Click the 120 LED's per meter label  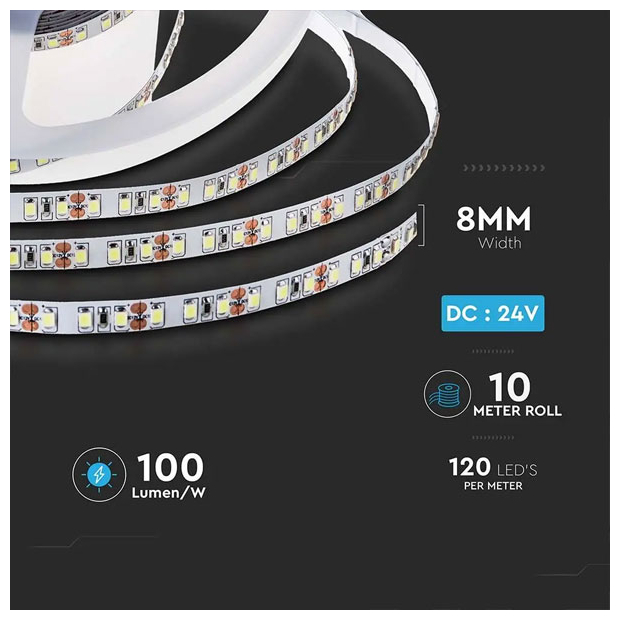[x=493, y=474]
